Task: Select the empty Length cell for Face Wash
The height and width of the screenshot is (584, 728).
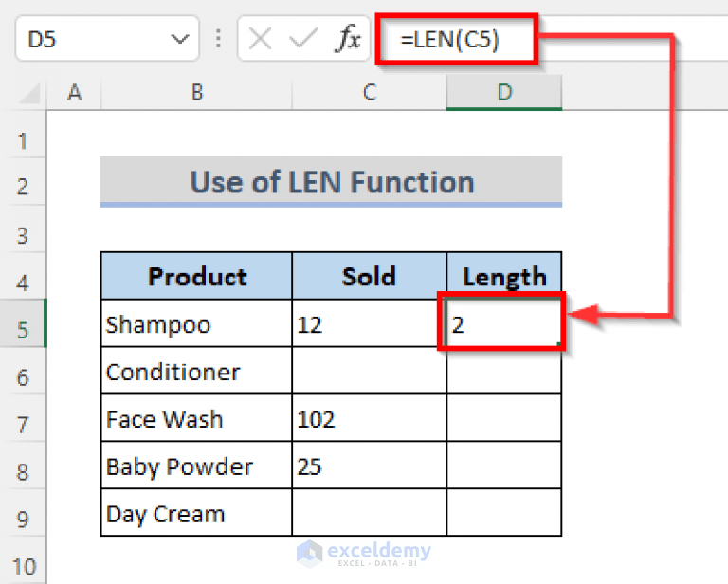Action: pos(504,418)
